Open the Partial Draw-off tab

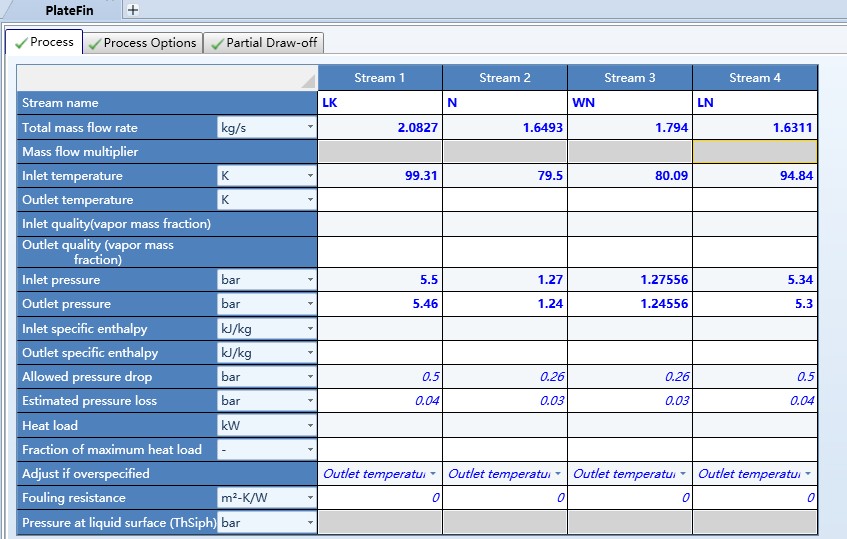click(263, 43)
